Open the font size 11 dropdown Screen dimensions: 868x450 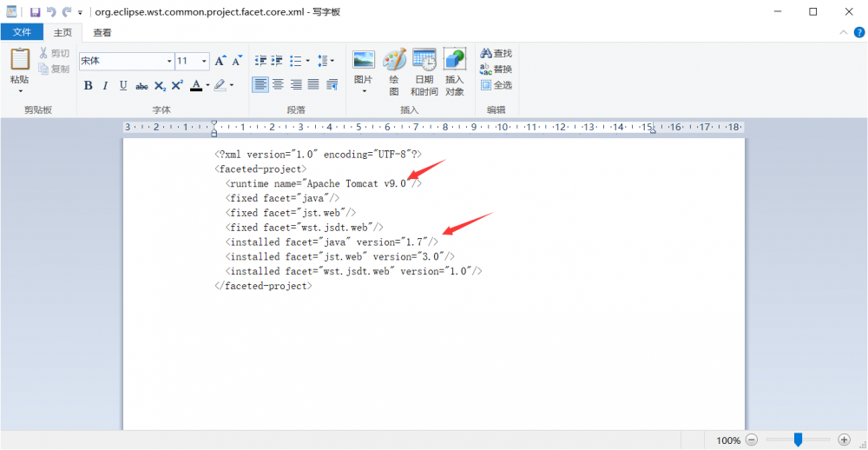coord(204,61)
